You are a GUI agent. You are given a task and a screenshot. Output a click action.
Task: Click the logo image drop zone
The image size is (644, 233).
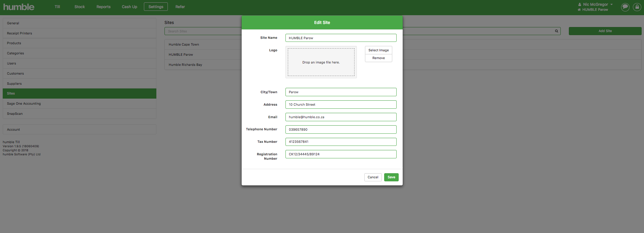321,62
